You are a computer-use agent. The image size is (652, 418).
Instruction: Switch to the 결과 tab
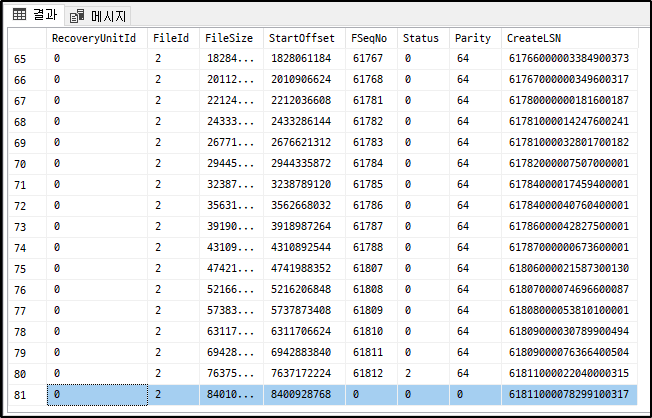click(x=35, y=15)
